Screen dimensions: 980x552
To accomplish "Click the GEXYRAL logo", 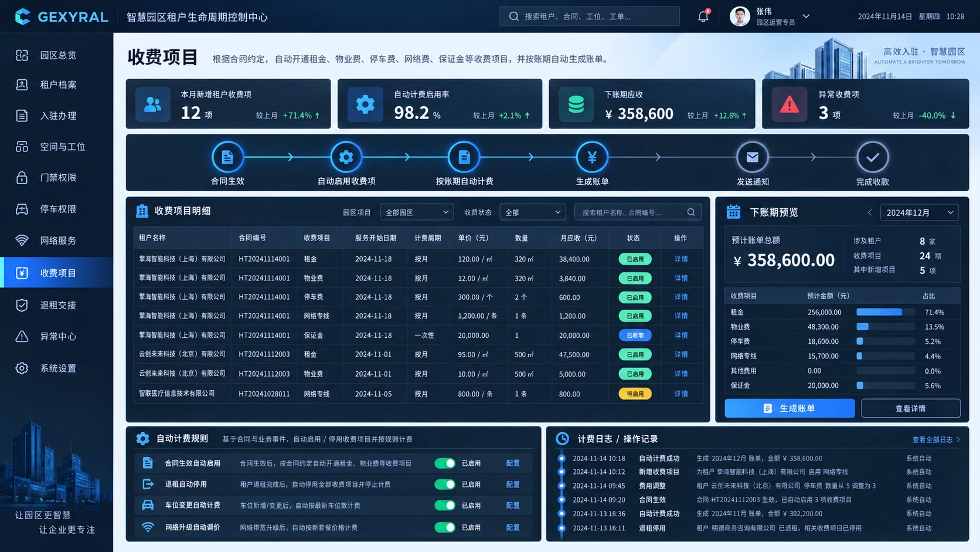I will tap(62, 16).
